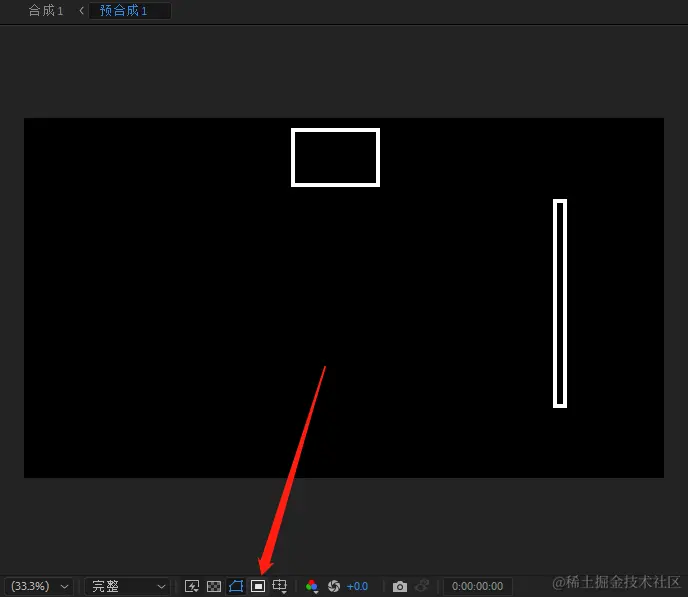The image size is (688, 597).
Task: Select the tall narrow white rectangle shape
Action: pos(560,304)
